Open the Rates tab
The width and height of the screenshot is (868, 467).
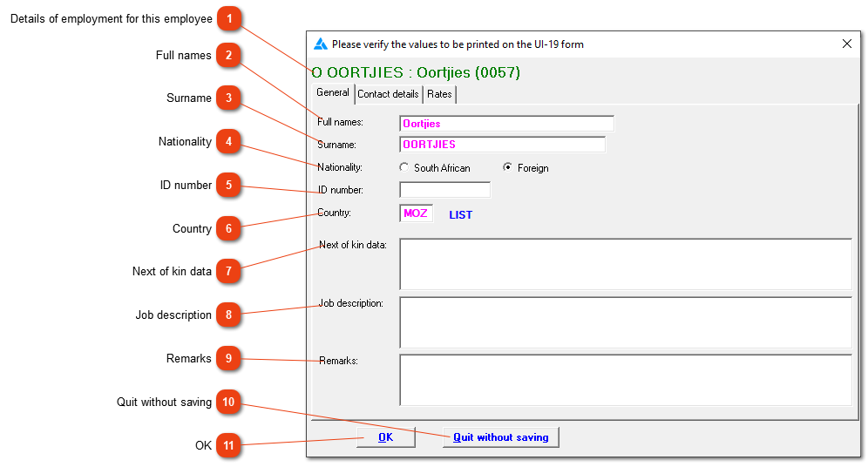[439, 94]
